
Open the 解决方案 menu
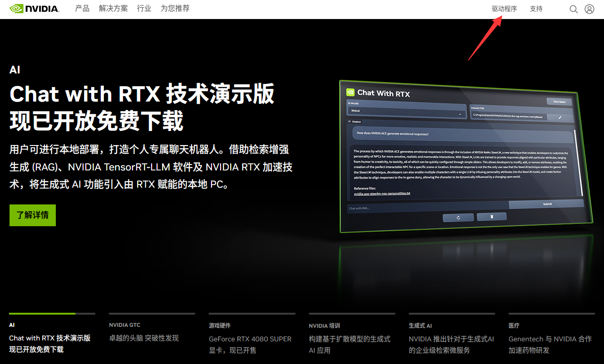click(113, 9)
